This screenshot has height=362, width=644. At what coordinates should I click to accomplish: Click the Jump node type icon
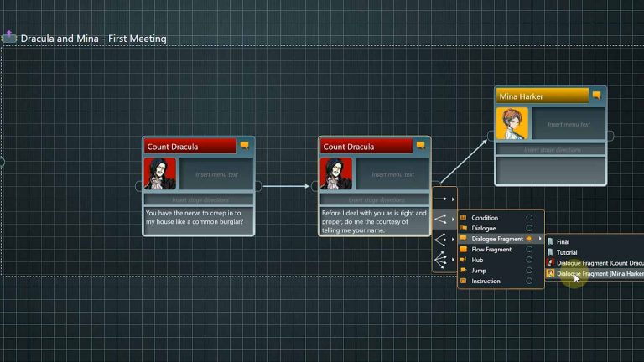tap(463, 270)
